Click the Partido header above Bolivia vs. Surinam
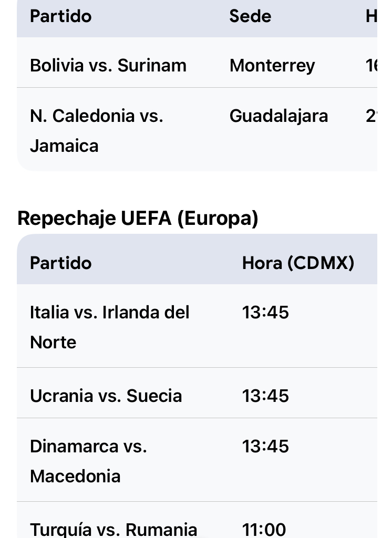 click(x=60, y=16)
